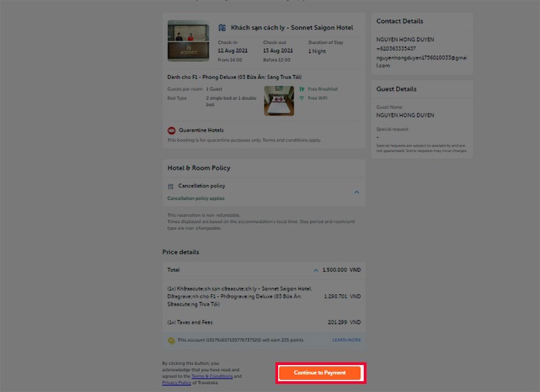Screen dimensions: 540x392
Task: Click the Taxes and Fees amount 201.299 VND
Action: (x=344, y=323)
